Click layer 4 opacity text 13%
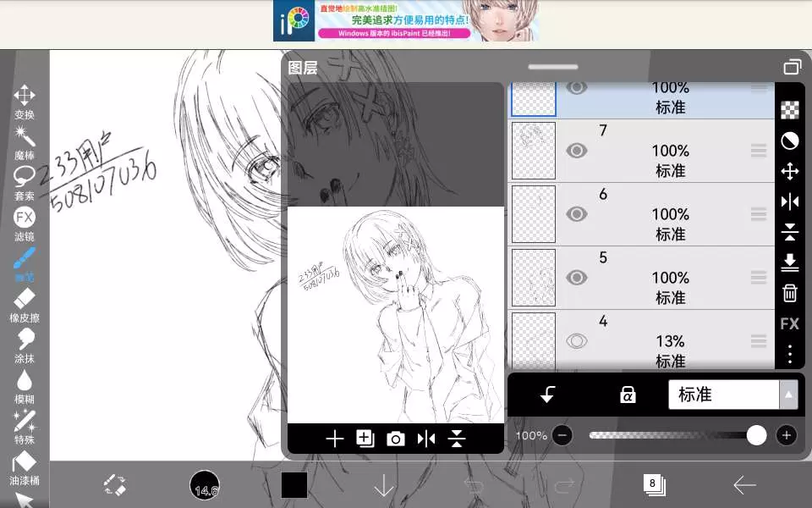 point(670,341)
